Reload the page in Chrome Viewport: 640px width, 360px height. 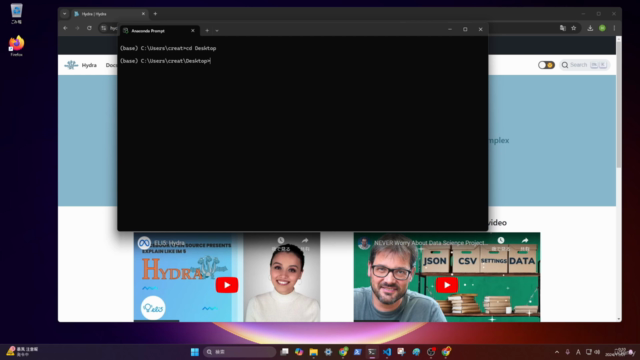pyautogui.click(x=89, y=28)
